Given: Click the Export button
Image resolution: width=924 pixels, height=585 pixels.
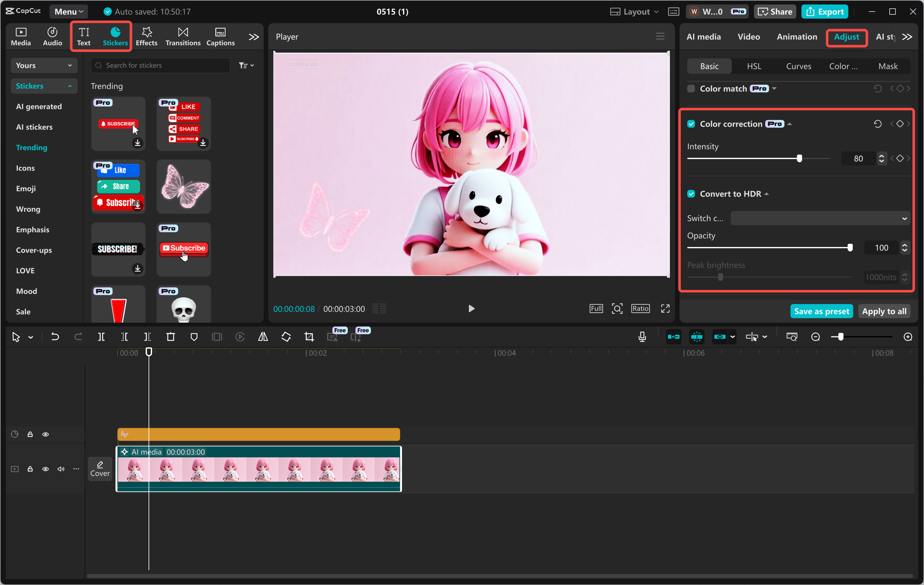Looking at the screenshot, I should (x=825, y=12).
